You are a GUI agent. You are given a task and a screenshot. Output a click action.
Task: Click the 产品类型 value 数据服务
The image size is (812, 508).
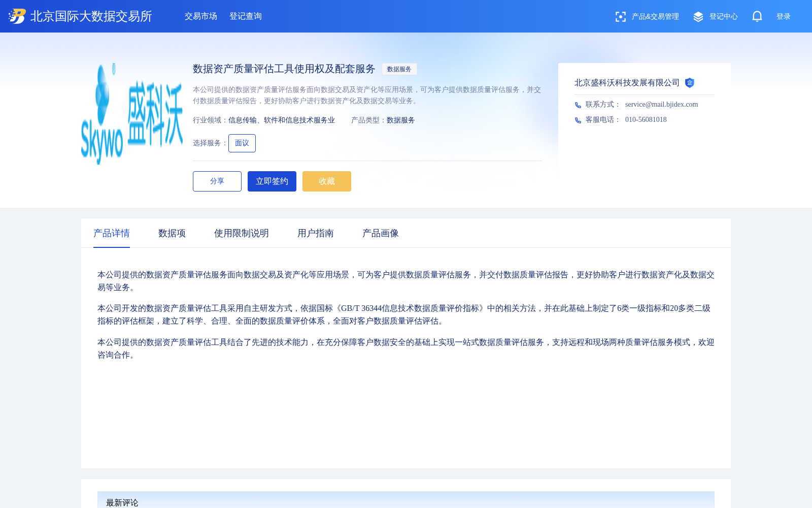(401, 120)
